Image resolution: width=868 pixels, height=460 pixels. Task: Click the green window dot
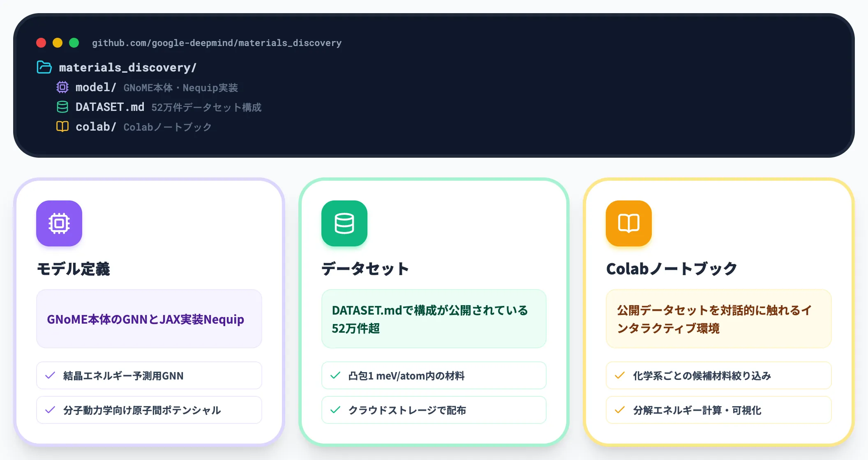74,43
